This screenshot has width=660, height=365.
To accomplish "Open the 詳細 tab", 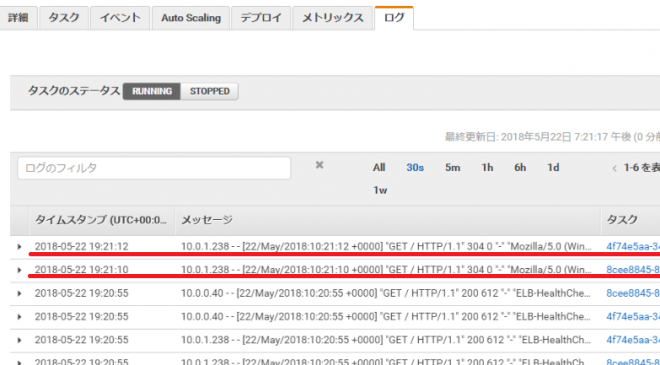I will [18, 18].
